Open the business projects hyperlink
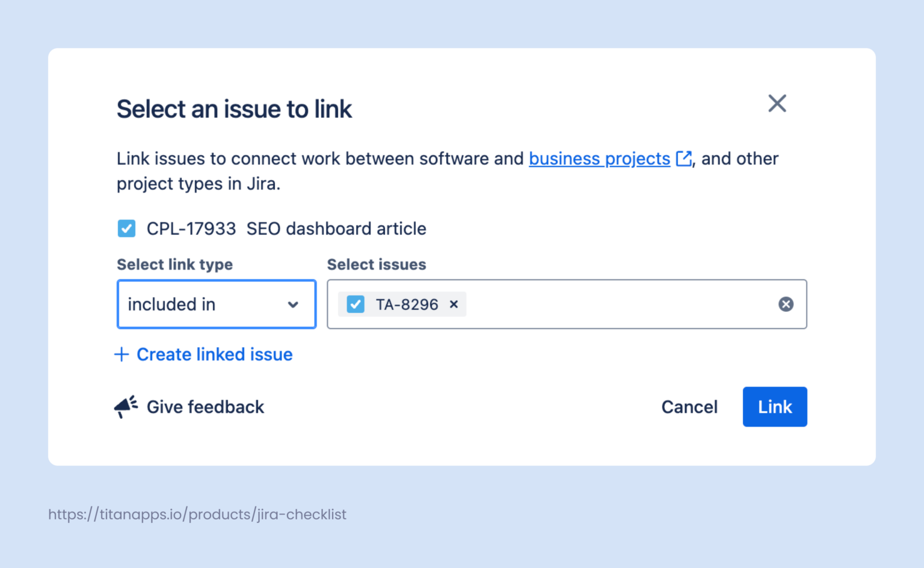This screenshot has height=568, width=924. 599,158
